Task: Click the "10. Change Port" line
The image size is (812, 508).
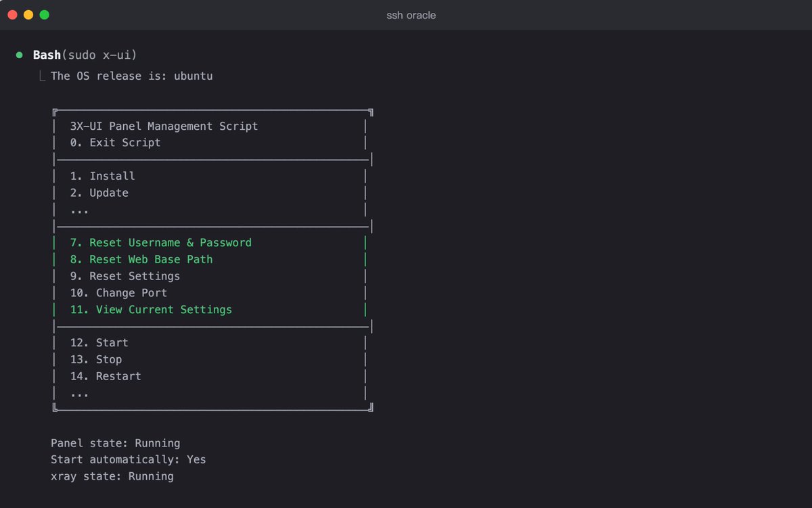Action: click(118, 293)
